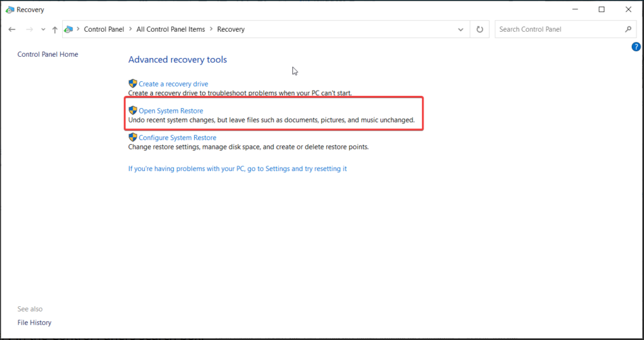644x340 pixels.
Task: Click 'Change restore settings' description text
Action: [248, 147]
